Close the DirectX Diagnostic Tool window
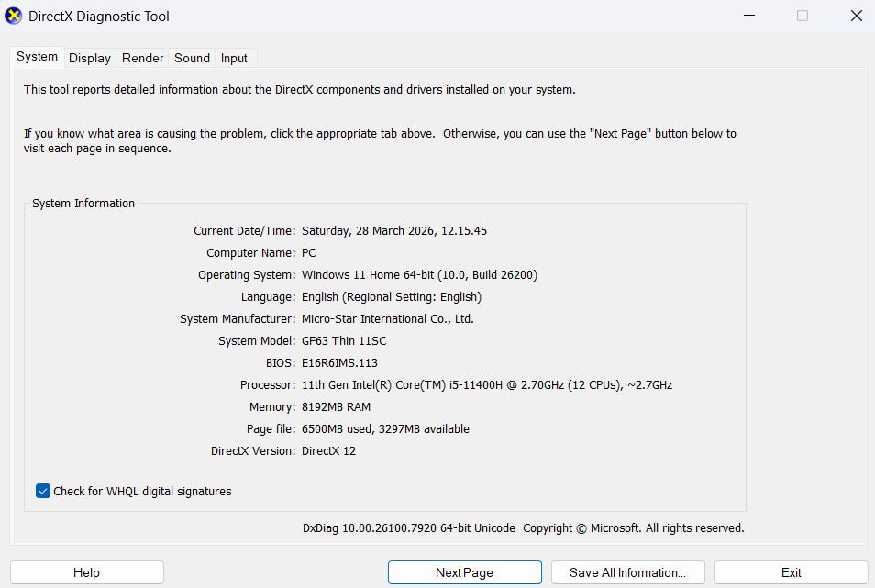Viewport: 875px width, 588px height. [x=856, y=16]
